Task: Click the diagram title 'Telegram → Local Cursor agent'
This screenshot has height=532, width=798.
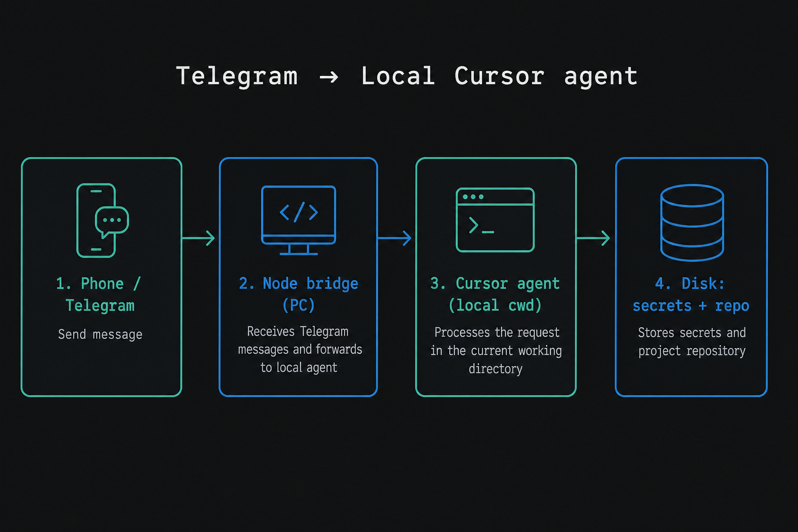Action: (x=407, y=76)
